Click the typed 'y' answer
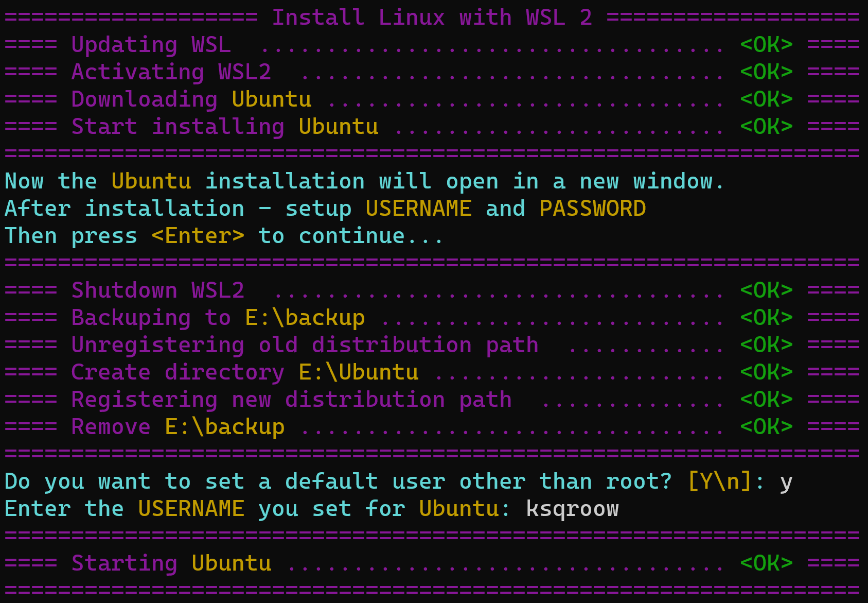The height and width of the screenshot is (603, 868). [x=786, y=482]
